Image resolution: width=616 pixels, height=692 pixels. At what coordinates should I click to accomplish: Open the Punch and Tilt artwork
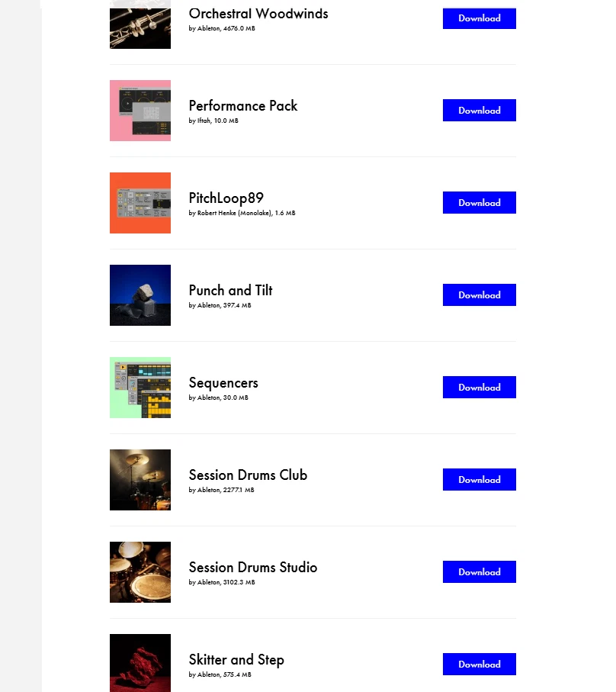pos(140,295)
